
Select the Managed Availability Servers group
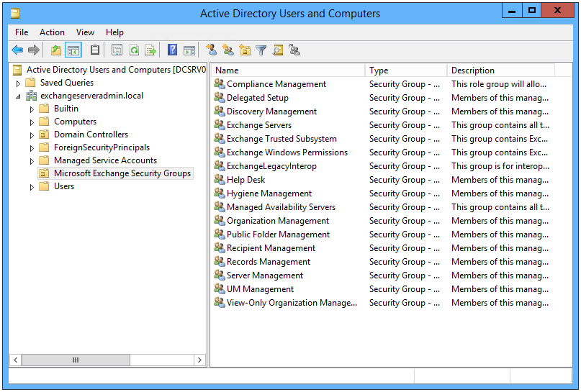[281, 207]
